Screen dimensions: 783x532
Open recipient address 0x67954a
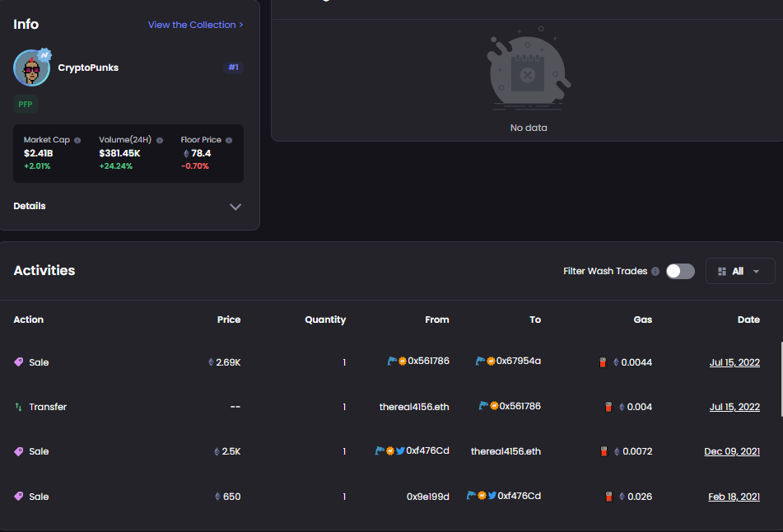coord(519,361)
